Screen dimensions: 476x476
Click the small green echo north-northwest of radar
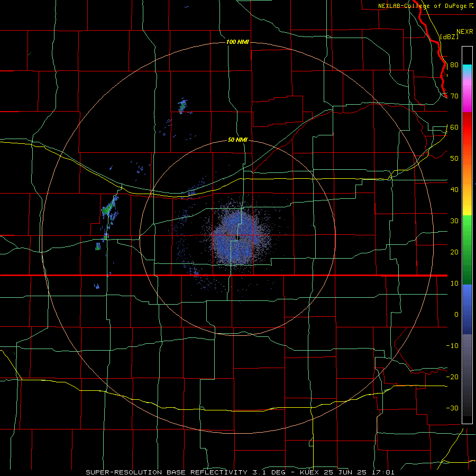182,106
